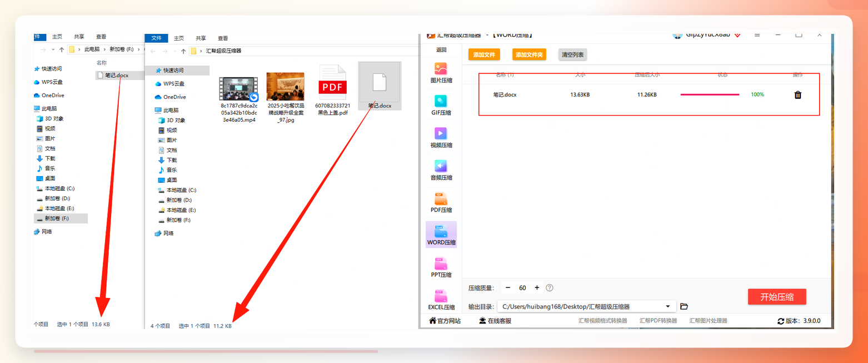Screen dimensions: 868x363
Task: Click 返回 in the compressor sidebar
Action: 441,49
